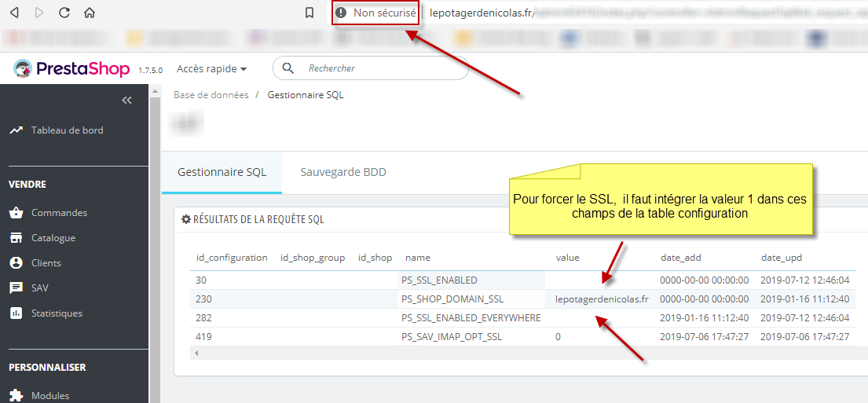
Task: Click id_configuration value 230
Action: (203, 299)
